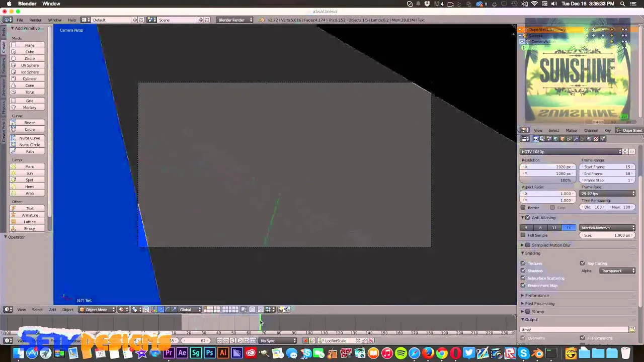Open the World properties globe icon
Image resolution: width=644 pixels, height=362 pixels.
pos(556,139)
